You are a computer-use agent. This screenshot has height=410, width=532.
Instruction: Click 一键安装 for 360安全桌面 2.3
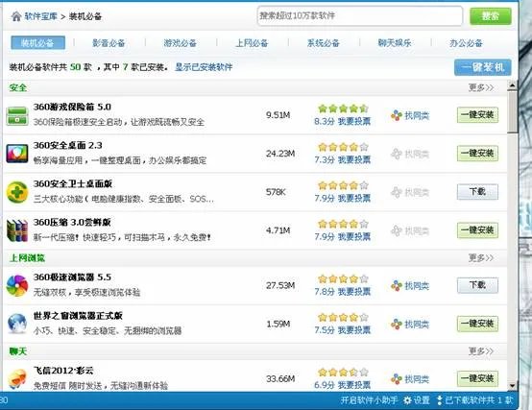coord(477,154)
